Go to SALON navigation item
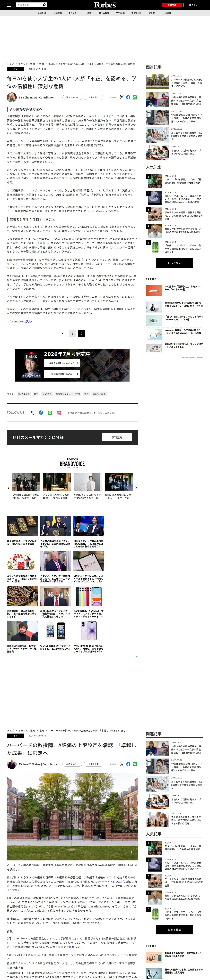 click(152, 13)
